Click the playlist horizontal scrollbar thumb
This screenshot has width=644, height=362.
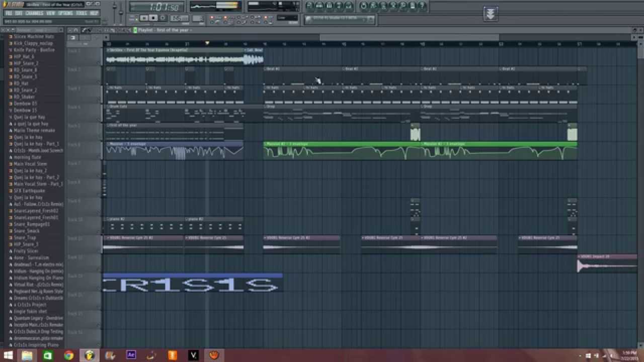coord(410,37)
